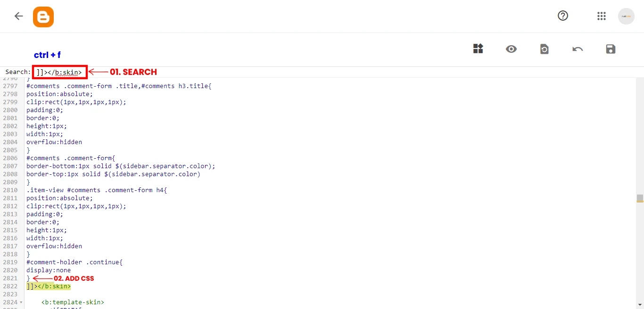Undo the last edit using the undo arrow
The image size is (644, 309).
tap(578, 49)
